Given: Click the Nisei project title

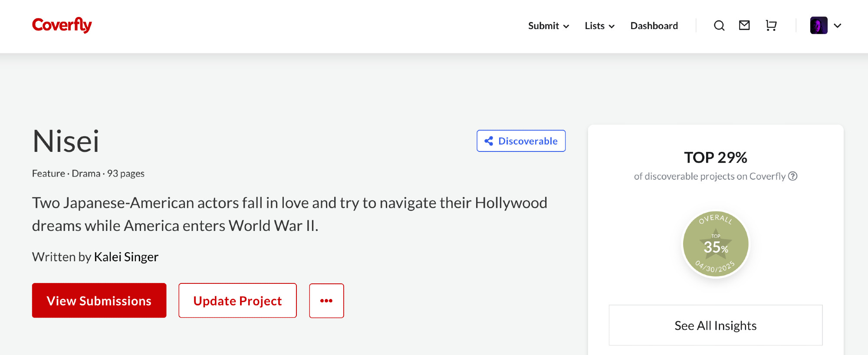Looking at the screenshot, I should pyautogui.click(x=66, y=141).
